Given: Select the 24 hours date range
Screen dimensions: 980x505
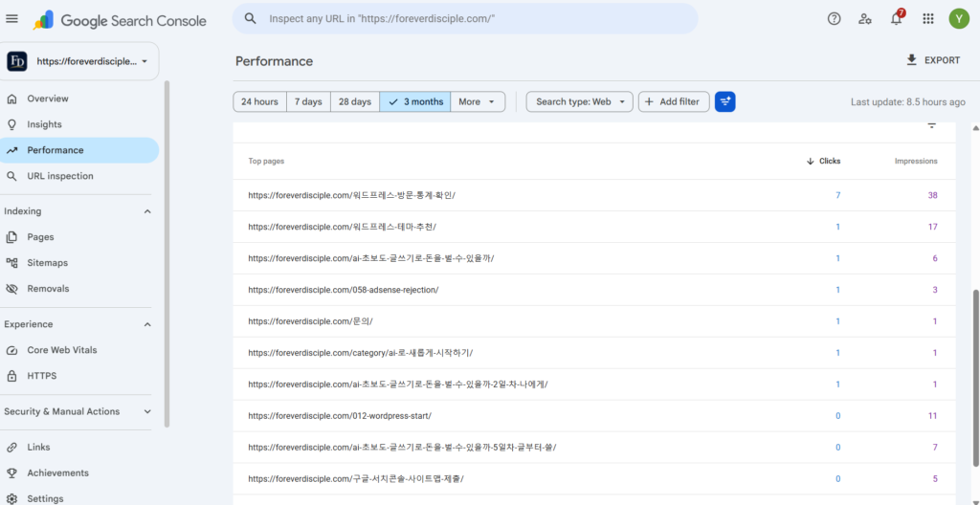Looking at the screenshot, I should [x=259, y=102].
